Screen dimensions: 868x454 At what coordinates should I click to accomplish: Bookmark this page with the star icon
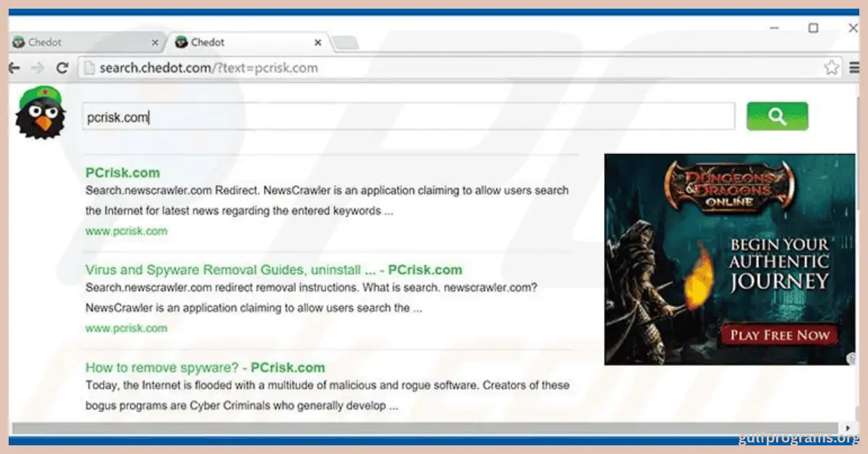(831, 68)
